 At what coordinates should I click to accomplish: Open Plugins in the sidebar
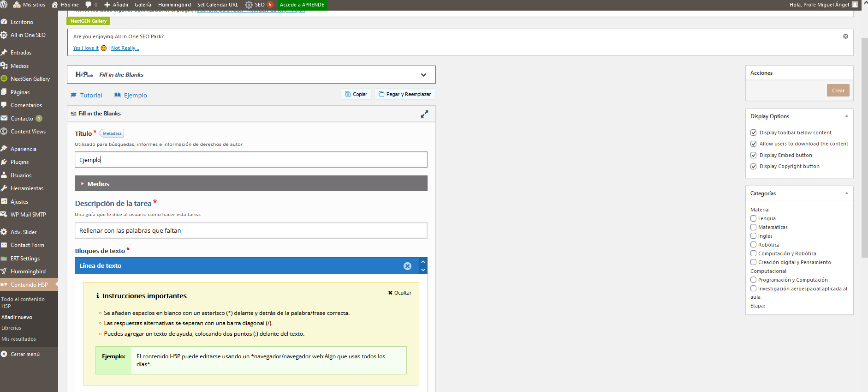click(x=19, y=162)
